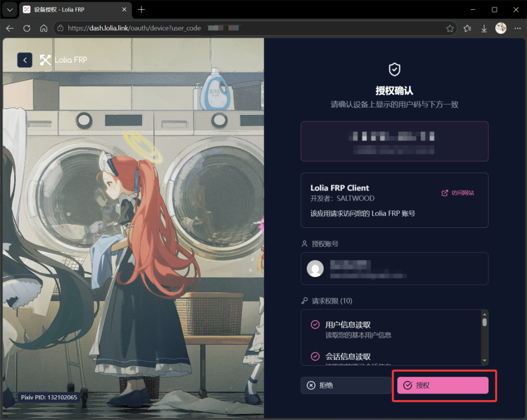Click the key icon beside 请求权限
The height and width of the screenshot is (420, 527).
pos(305,301)
